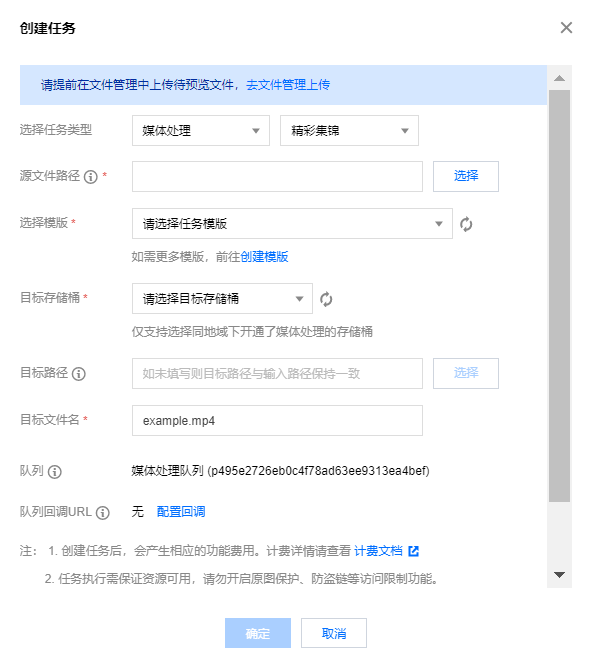Refresh the target bucket list icon
The height and width of the screenshot is (665, 594).
pos(326,299)
